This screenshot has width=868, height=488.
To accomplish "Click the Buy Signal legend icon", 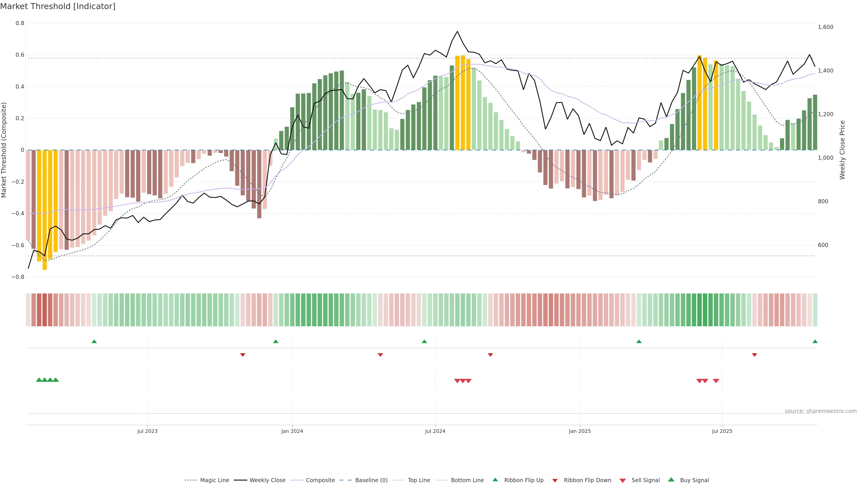I will click(x=671, y=480).
